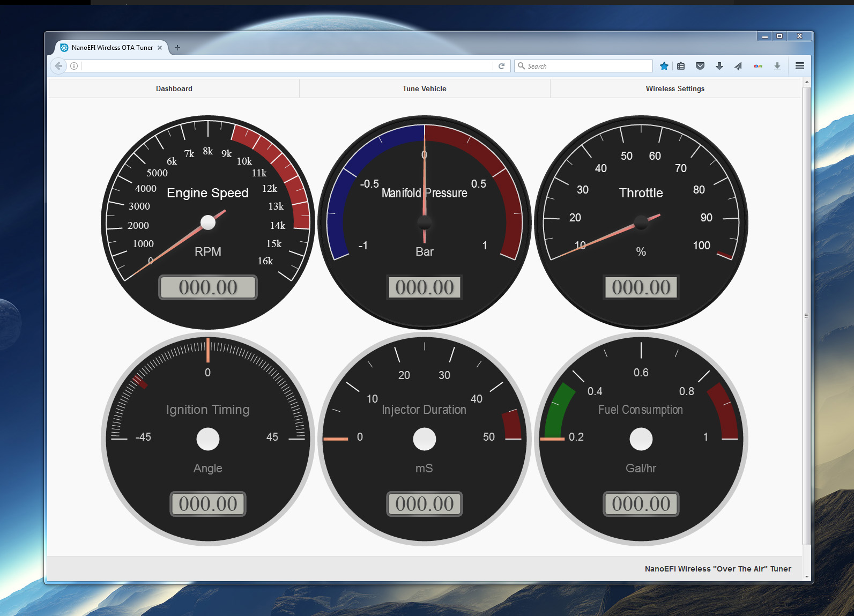Switch to the Tune Vehicle tab

pyautogui.click(x=424, y=88)
